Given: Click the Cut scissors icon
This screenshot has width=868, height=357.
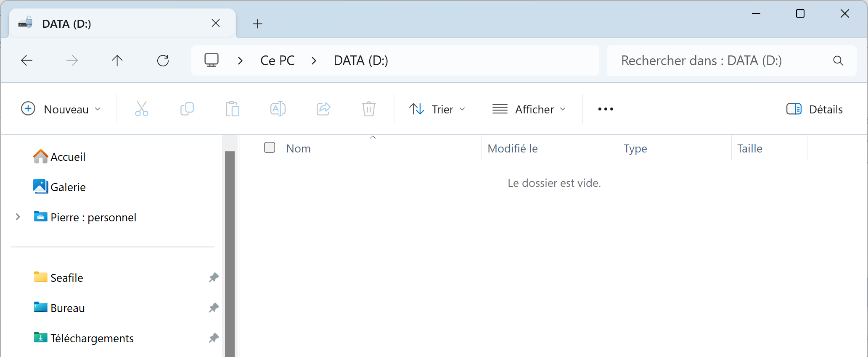Looking at the screenshot, I should [142, 109].
